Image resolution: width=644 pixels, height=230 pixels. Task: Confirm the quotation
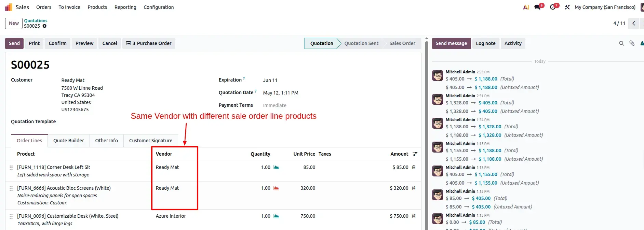[x=57, y=43]
